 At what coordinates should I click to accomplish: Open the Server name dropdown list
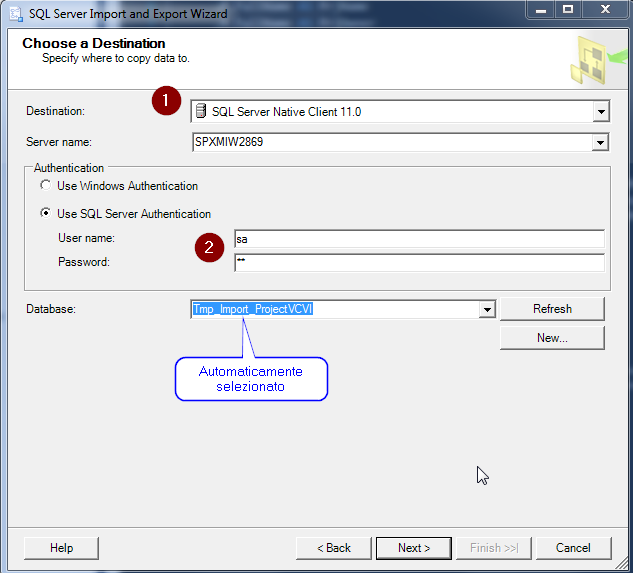pyautogui.click(x=600, y=142)
